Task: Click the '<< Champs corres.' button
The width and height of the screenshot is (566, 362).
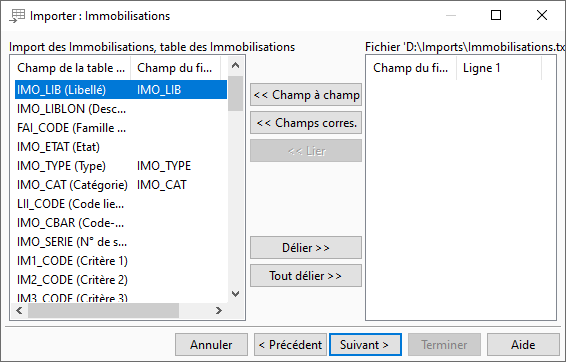Action: pos(306,123)
